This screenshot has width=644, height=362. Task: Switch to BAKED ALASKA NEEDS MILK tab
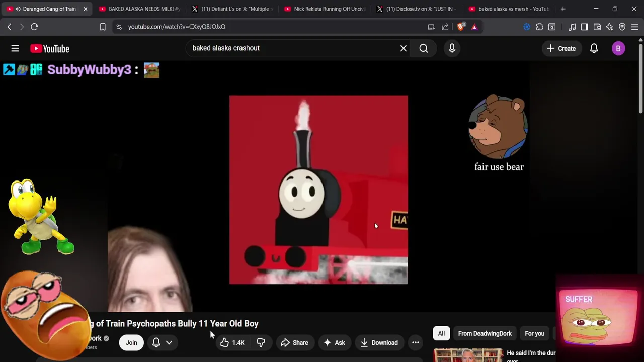click(139, 9)
